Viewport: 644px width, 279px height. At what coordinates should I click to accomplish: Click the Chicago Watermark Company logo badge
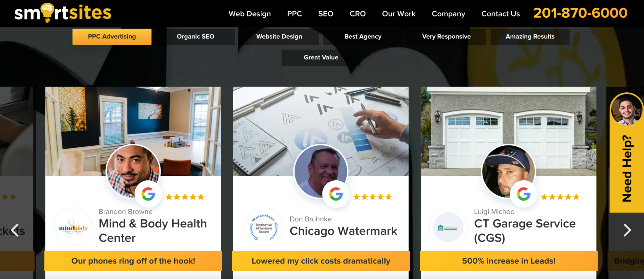point(264,227)
